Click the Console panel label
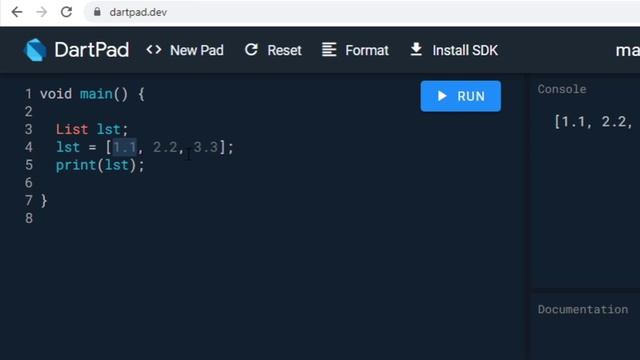Screen dimensions: 640x360 click(x=562, y=89)
